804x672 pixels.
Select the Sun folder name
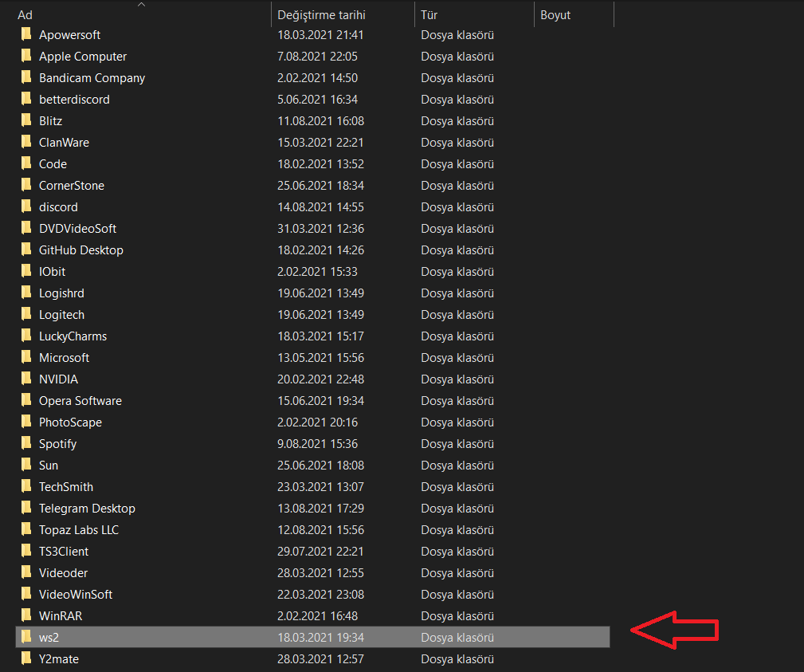(49, 466)
